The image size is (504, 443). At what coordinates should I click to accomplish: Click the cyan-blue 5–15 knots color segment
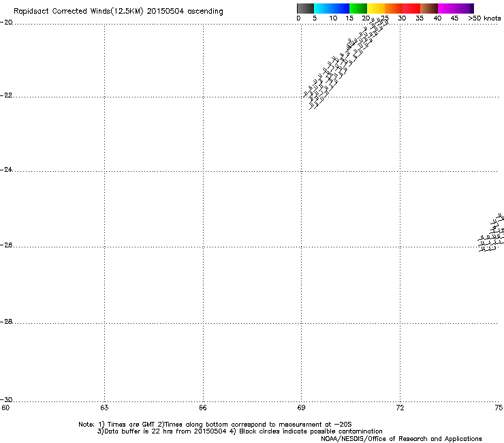(x=332, y=8)
